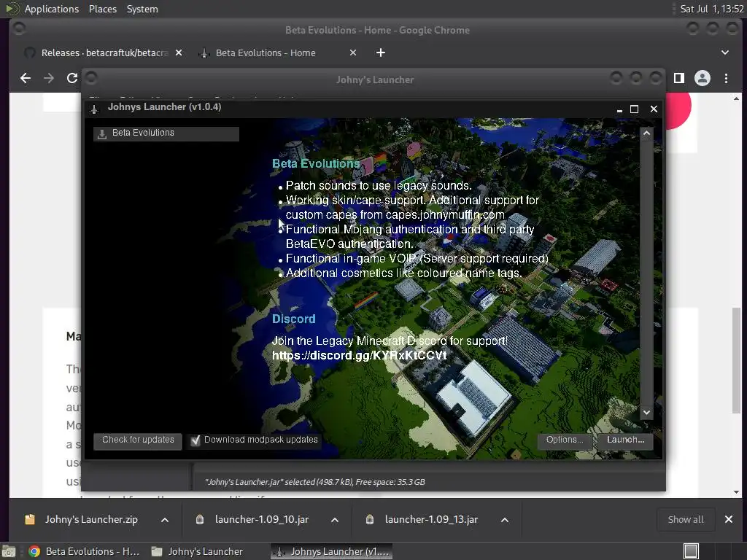Click the Chrome page scroll-down arrow
Viewport: 747px width, 560px height.
pos(737,492)
